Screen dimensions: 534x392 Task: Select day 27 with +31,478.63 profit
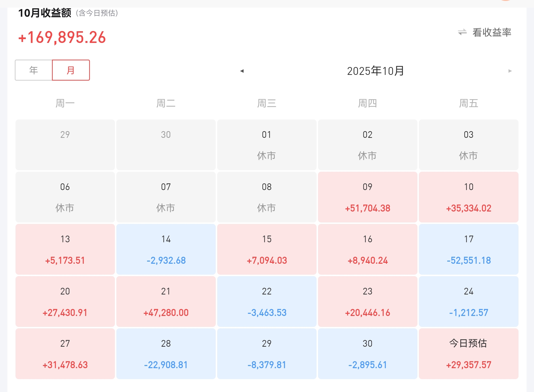pos(65,354)
